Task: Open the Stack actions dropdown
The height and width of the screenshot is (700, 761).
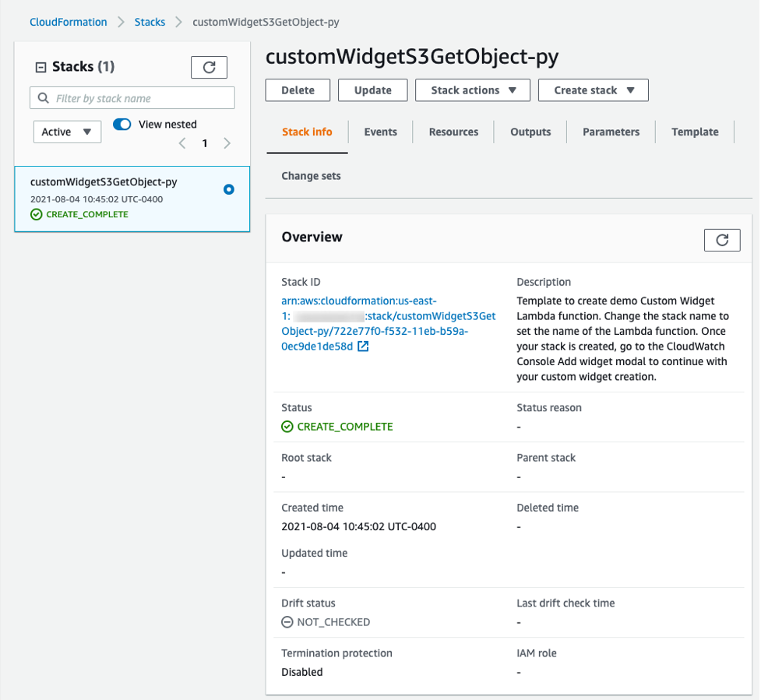Action: click(x=472, y=90)
